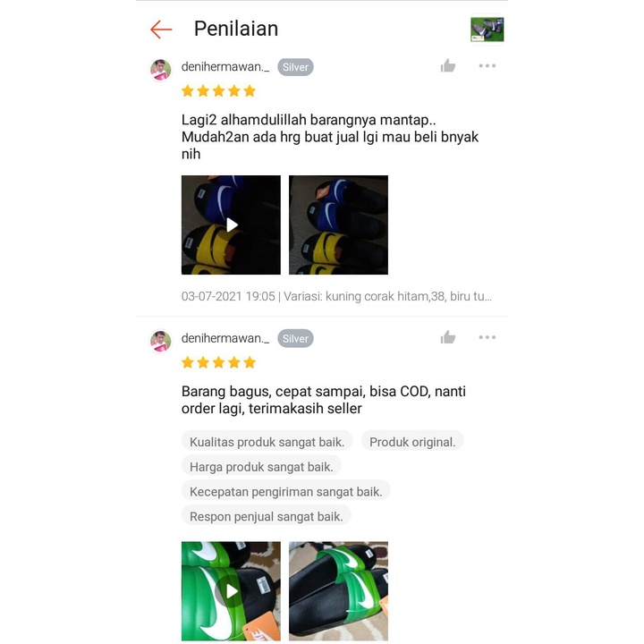This screenshot has height=644, width=644.
Task: Play the blue and yellow sandal video
Action: tap(232, 225)
